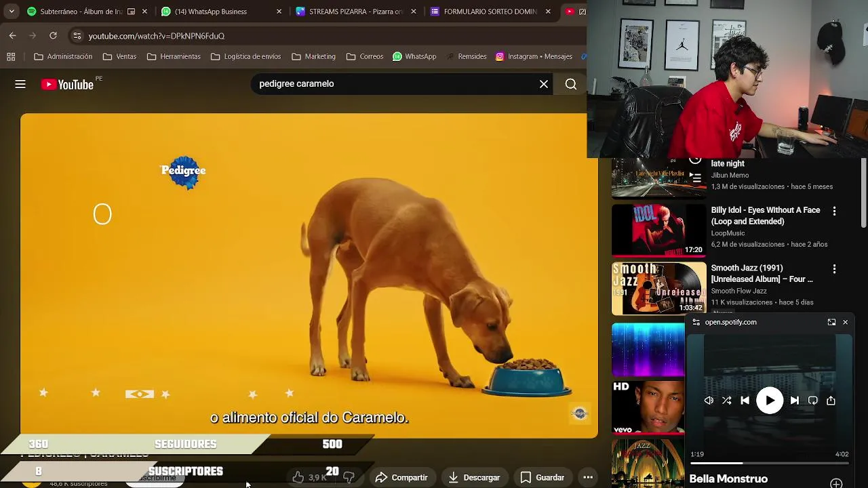Play the track in Spotify mini player
868x488 pixels.
tap(770, 401)
